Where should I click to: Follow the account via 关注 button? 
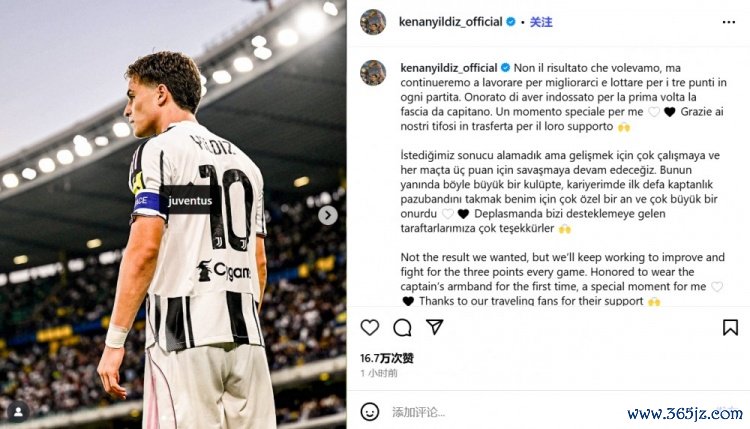(541, 21)
